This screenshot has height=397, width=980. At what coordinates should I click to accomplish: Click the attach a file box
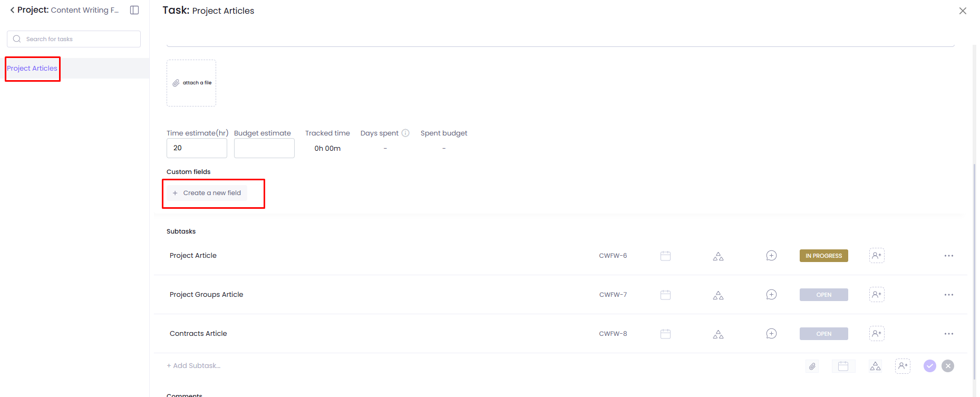click(x=191, y=83)
